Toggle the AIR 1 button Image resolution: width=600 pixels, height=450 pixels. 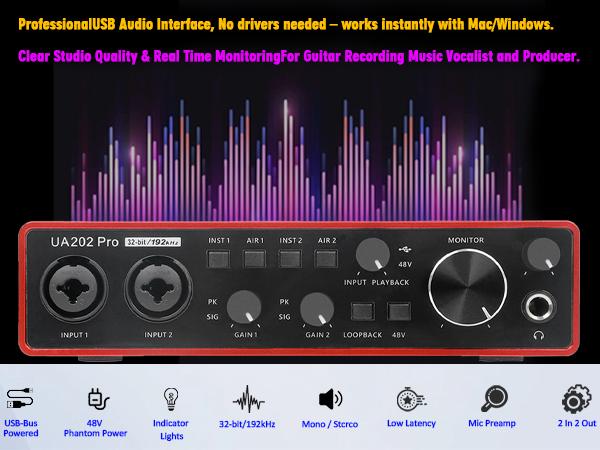pos(254,259)
